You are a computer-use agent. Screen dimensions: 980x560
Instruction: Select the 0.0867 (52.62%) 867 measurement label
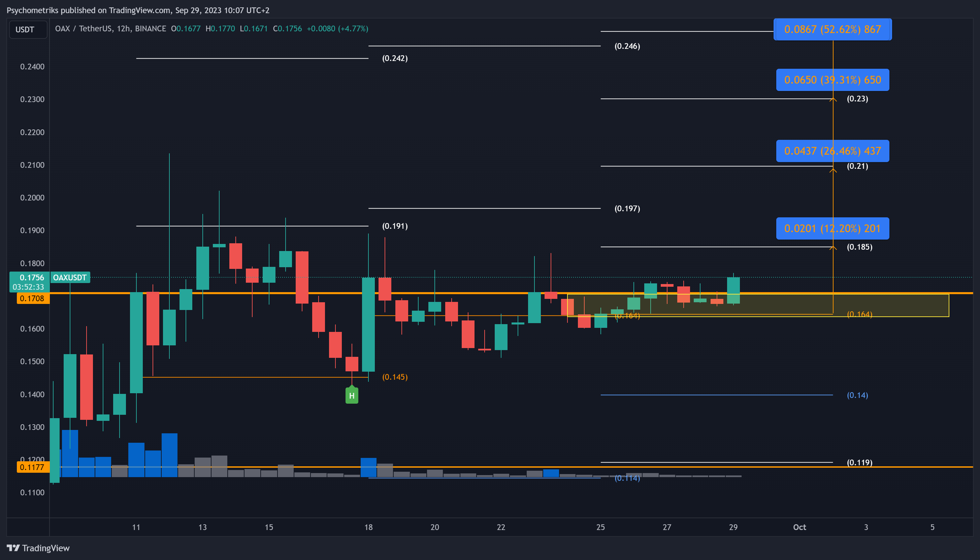click(832, 29)
